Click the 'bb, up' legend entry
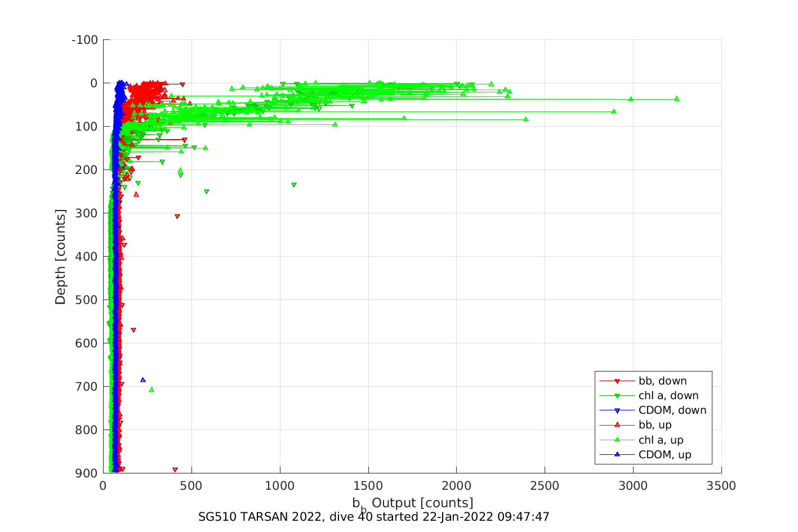 click(x=636, y=425)
